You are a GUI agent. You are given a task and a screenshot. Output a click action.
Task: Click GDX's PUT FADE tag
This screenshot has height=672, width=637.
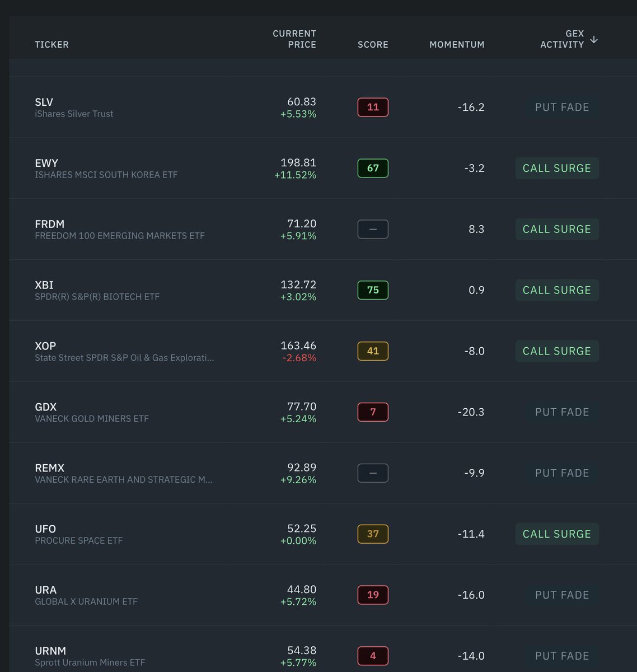click(562, 412)
